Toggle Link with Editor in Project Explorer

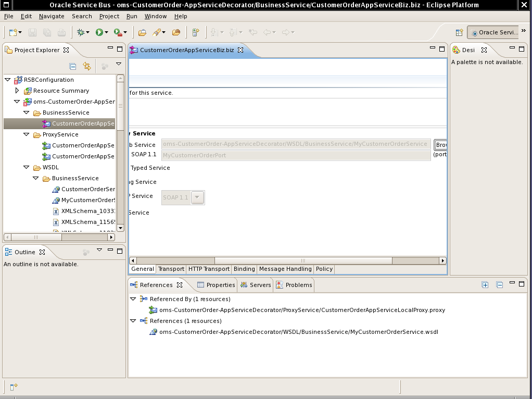coord(87,66)
